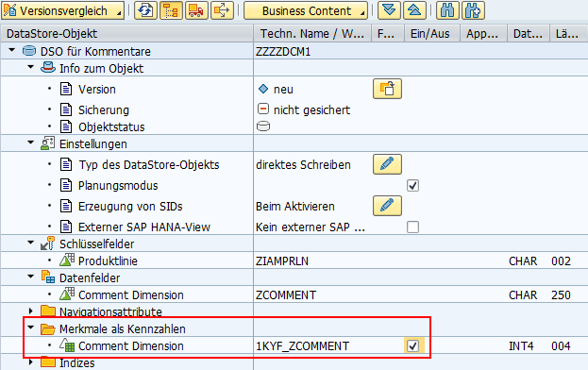Click the Erzeugung von SIDs document icon

pyautogui.click(x=66, y=206)
